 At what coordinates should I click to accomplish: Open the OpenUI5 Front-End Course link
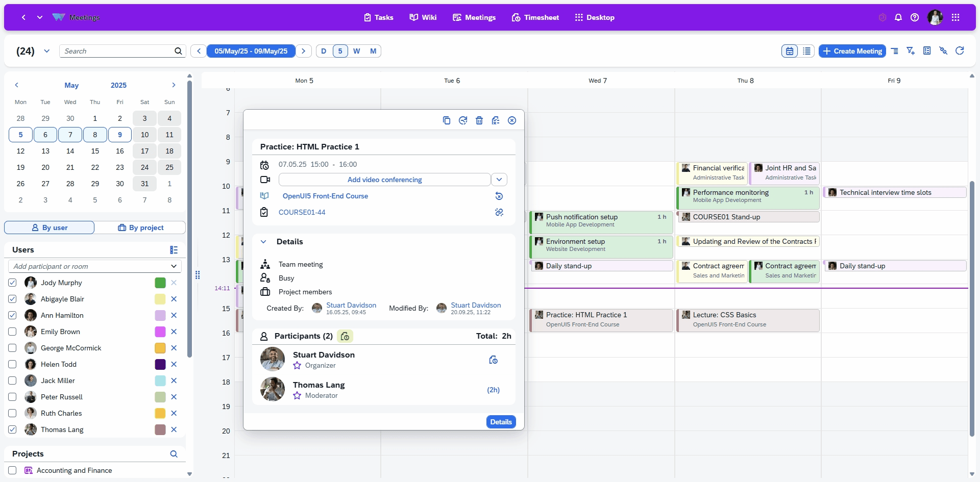tap(325, 196)
